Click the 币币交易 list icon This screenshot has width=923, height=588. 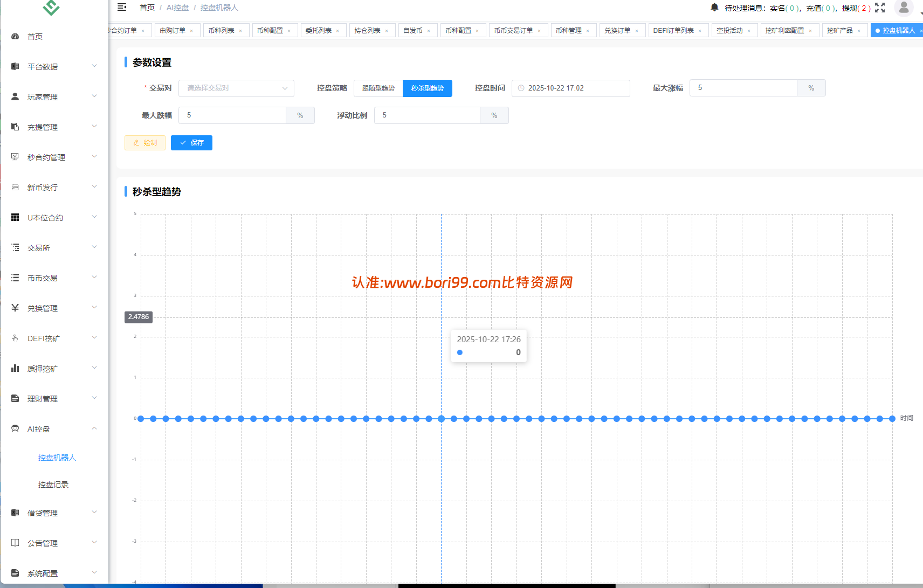(x=15, y=278)
